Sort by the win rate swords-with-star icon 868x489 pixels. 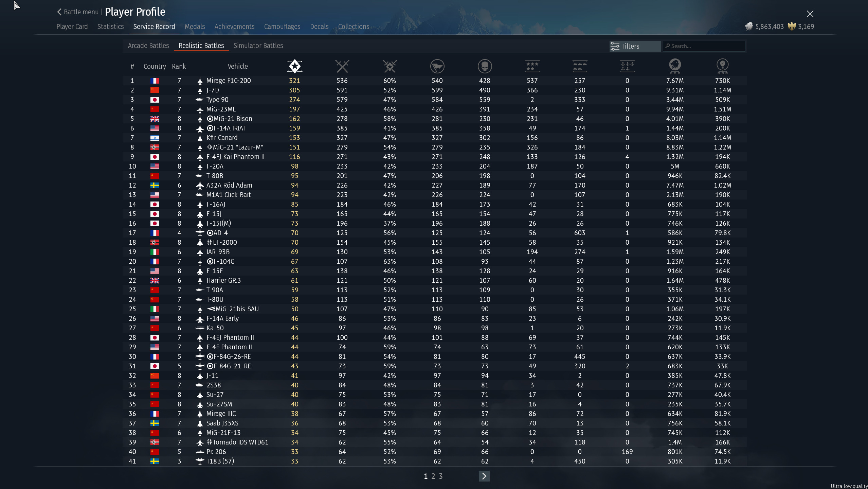point(390,66)
